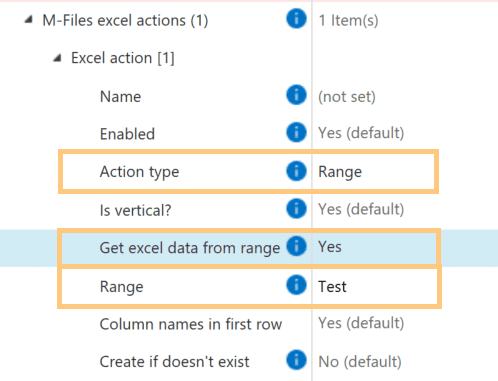
Task: Open info icon for M-Files excel actions
Action: tap(296, 19)
